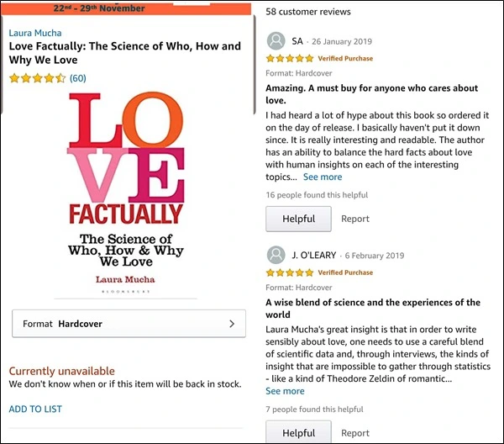Click SA's reviewer avatar icon
Viewport: 504px width, 444px height.
[x=275, y=41]
